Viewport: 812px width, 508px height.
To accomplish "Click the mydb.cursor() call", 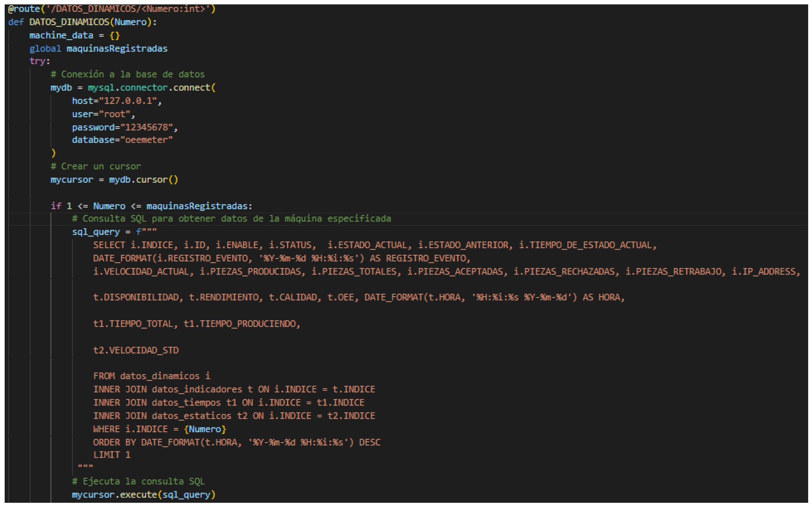I will tap(143, 180).
